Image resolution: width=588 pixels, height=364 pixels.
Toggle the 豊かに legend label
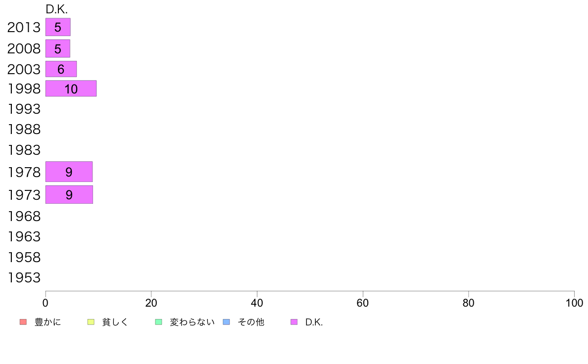(48, 322)
